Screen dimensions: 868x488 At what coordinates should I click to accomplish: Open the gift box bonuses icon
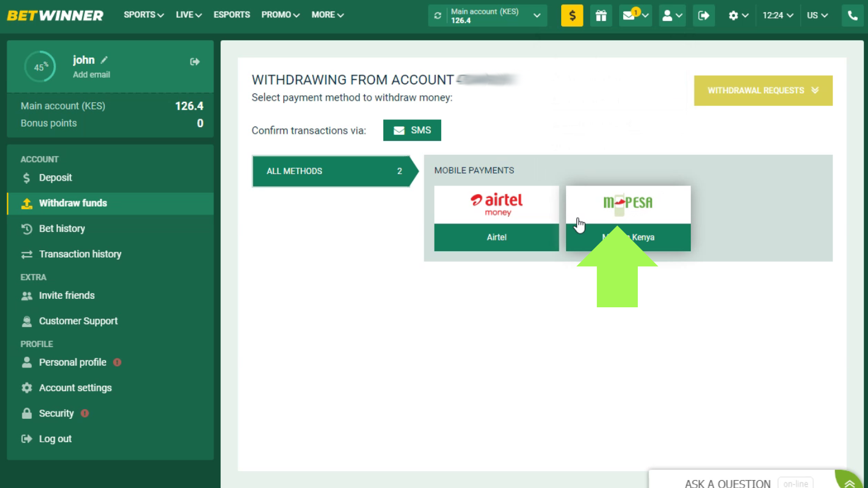[x=601, y=16]
